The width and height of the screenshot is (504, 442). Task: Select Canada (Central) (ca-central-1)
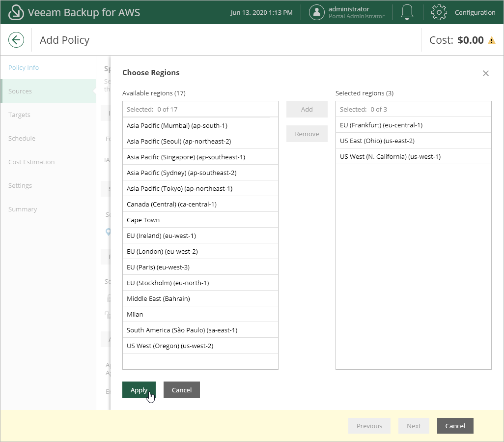[200, 204]
